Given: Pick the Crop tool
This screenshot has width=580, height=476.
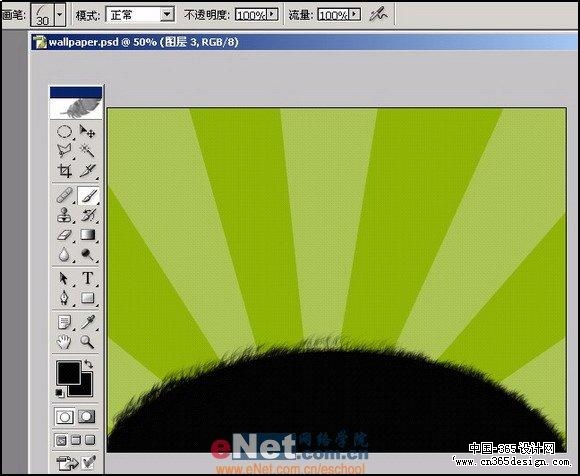Looking at the screenshot, I should pos(64,171).
